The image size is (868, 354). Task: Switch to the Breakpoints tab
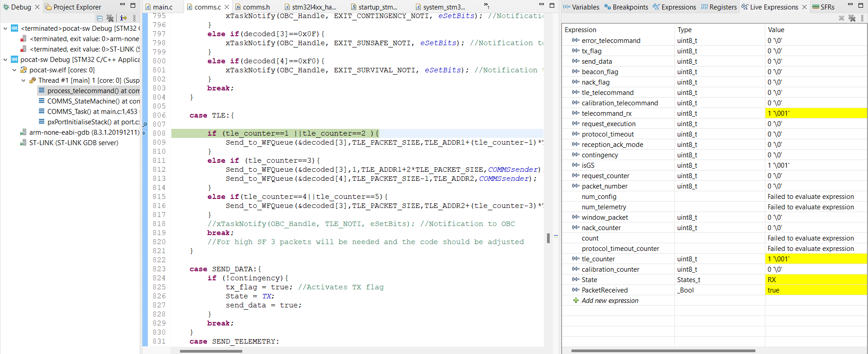tap(626, 7)
